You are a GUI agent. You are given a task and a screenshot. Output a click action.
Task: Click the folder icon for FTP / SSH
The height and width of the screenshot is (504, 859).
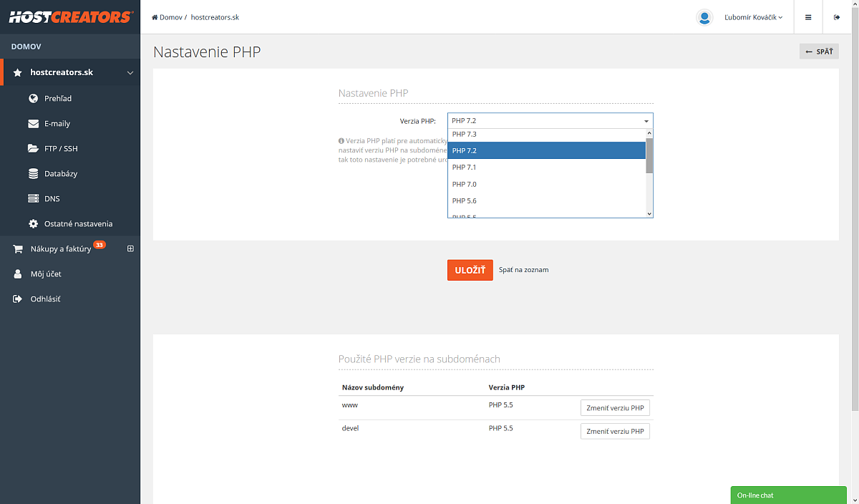point(33,149)
